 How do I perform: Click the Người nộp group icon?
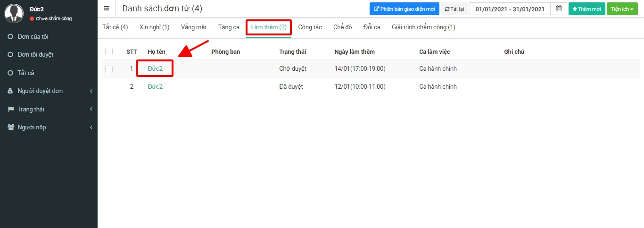pyautogui.click(x=10, y=127)
